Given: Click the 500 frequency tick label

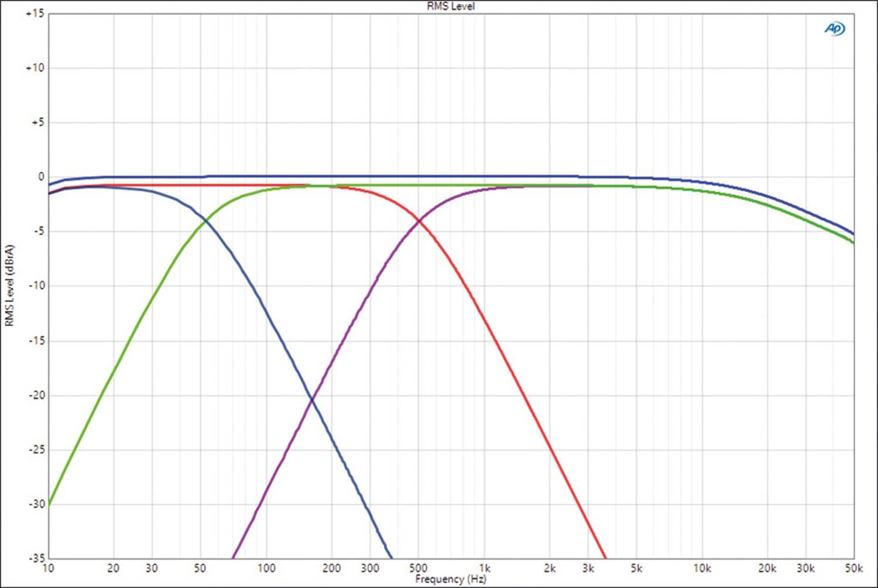Looking at the screenshot, I should (418, 568).
